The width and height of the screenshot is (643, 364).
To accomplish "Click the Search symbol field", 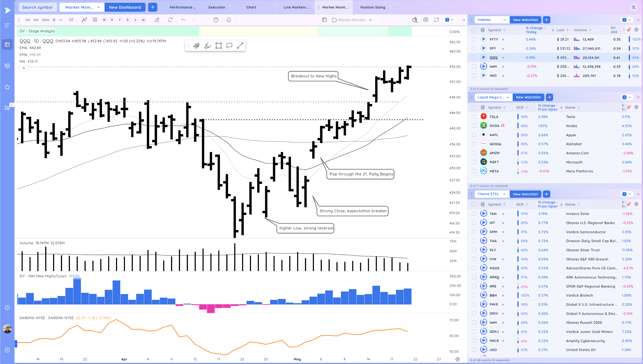I will click(37, 7).
